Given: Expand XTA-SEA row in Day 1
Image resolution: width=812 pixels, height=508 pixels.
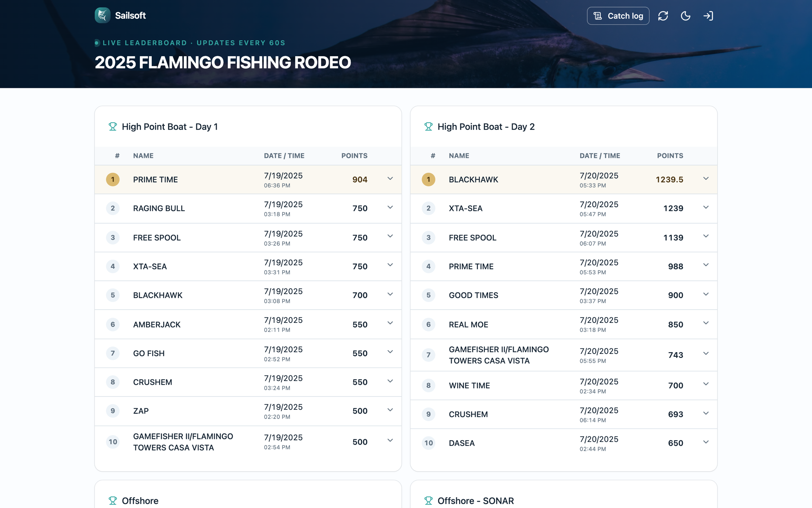Looking at the screenshot, I should pos(390,265).
